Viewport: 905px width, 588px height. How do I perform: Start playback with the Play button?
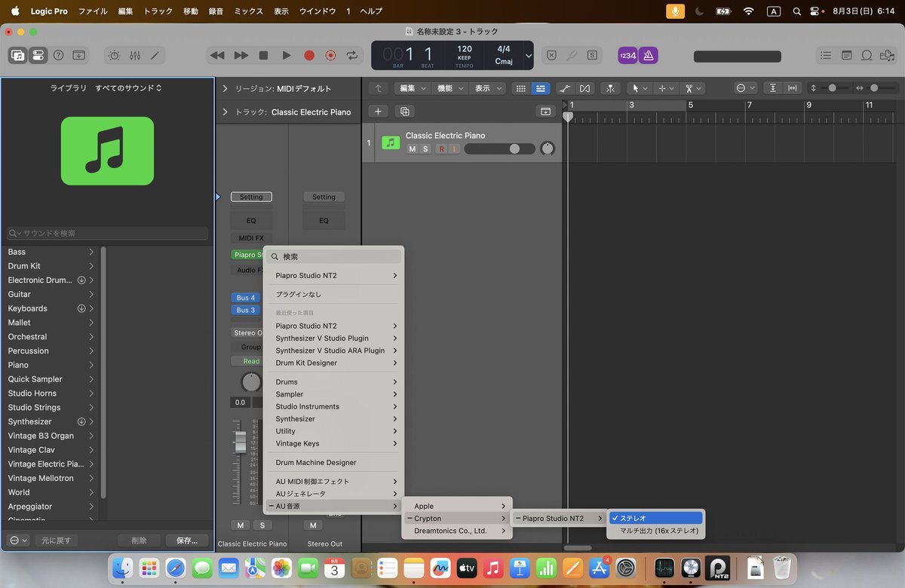(x=286, y=55)
